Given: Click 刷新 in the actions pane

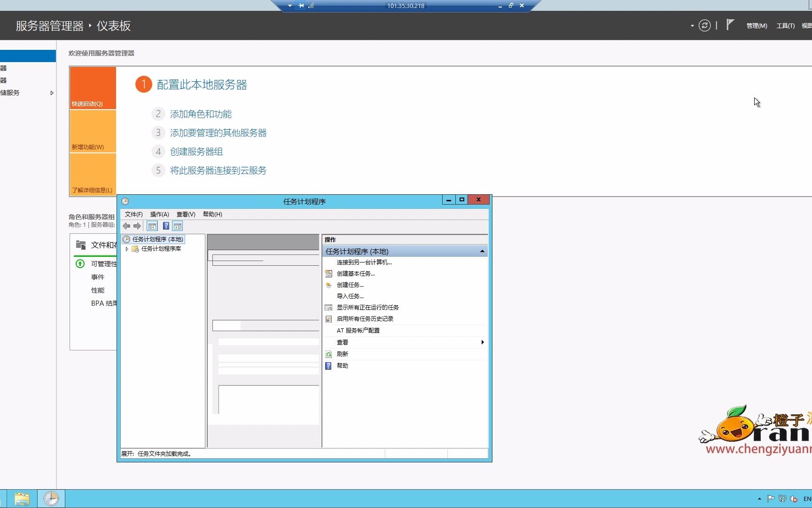Looking at the screenshot, I should click(342, 354).
